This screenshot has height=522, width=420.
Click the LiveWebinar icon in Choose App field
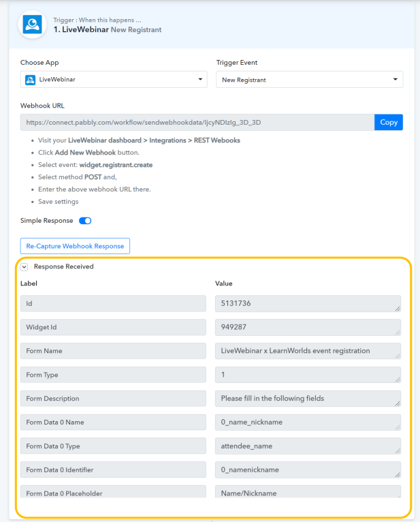coord(30,80)
